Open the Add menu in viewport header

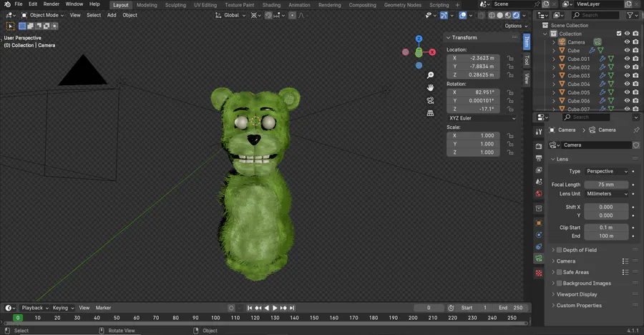112,15
